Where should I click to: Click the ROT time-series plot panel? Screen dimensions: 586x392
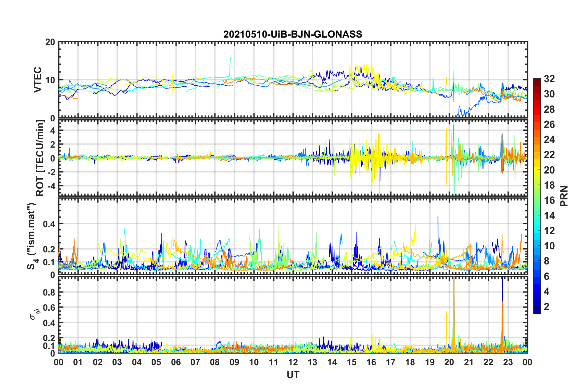293,158
